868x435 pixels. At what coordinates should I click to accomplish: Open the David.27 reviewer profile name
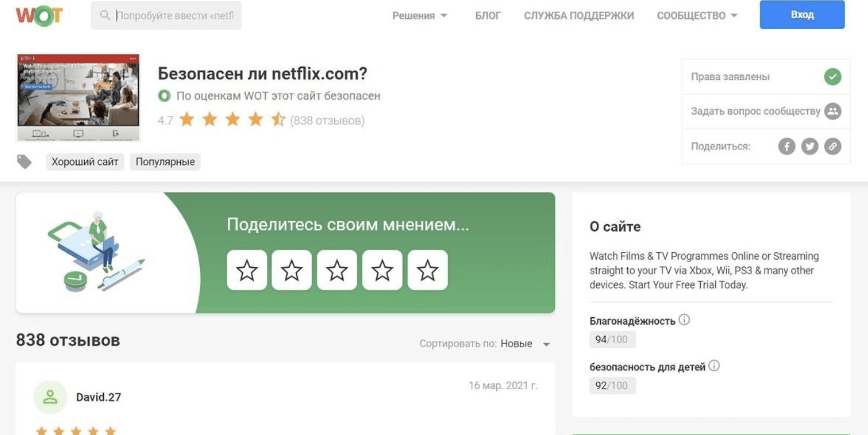98,397
